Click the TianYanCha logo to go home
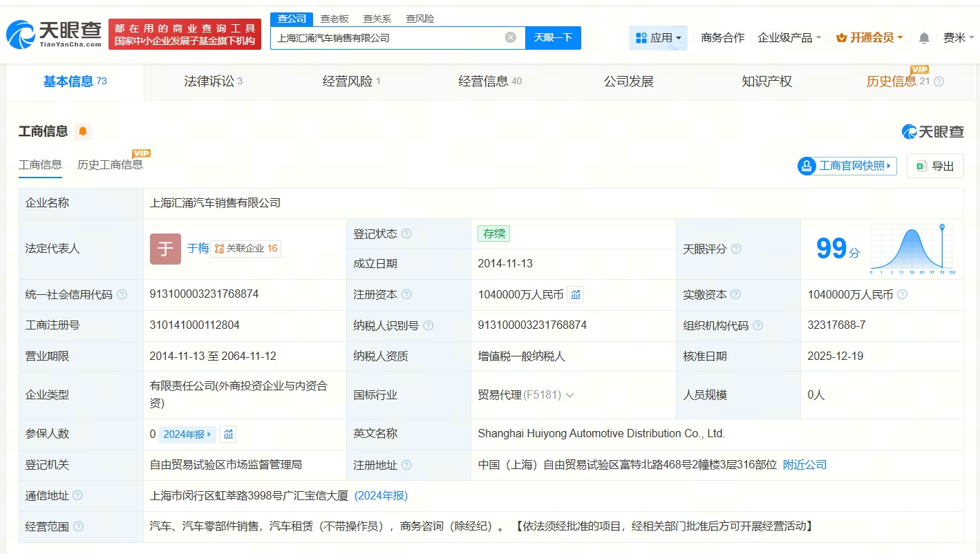This screenshot has width=980, height=554. [54, 34]
